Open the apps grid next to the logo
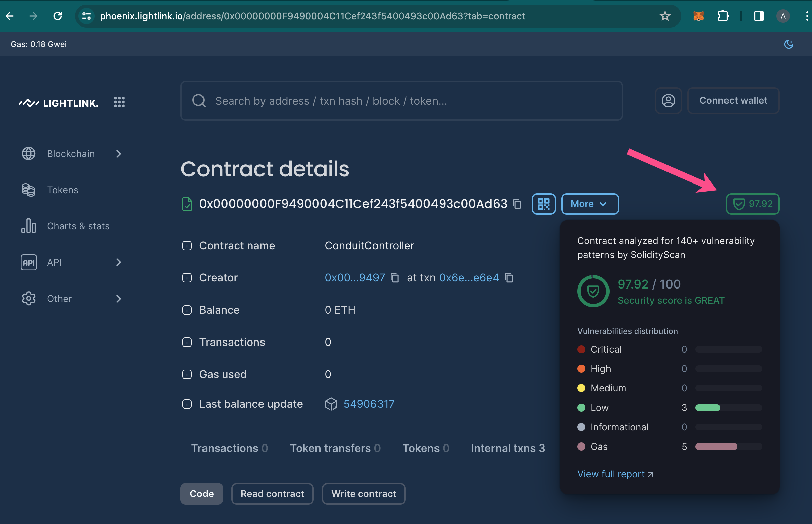This screenshot has height=524, width=812. point(119,102)
